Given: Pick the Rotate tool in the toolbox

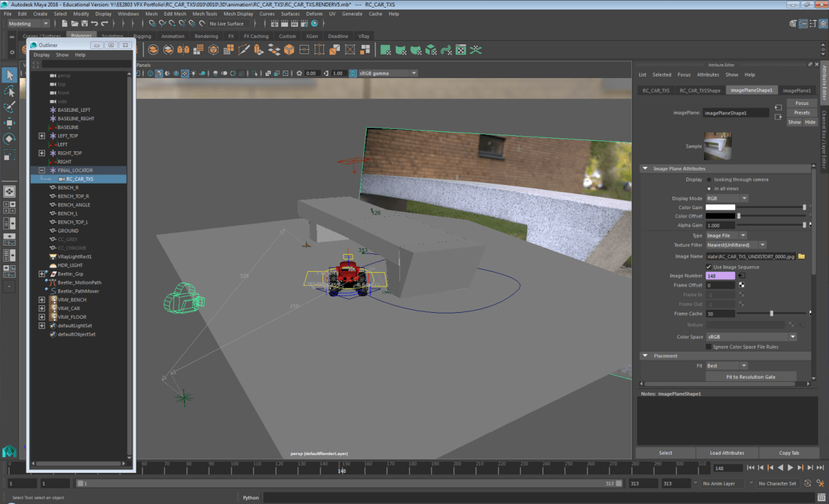Looking at the screenshot, I should coord(10,139).
